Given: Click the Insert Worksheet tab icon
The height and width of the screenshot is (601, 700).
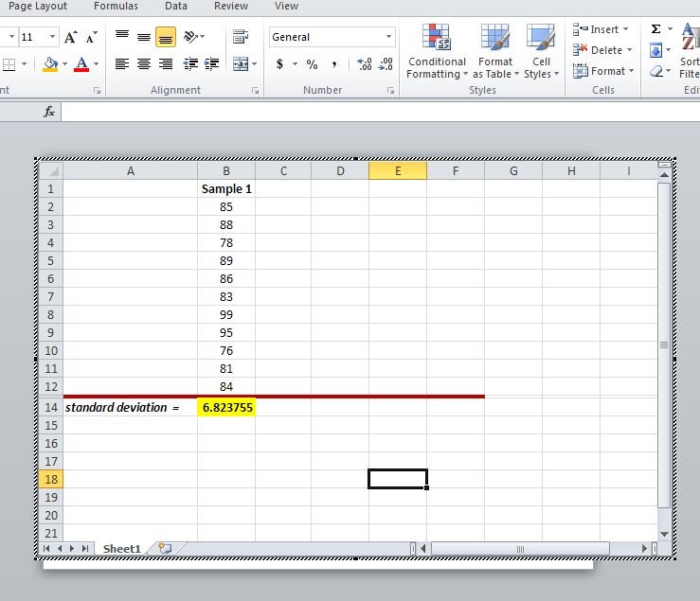Looking at the screenshot, I should pyautogui.click(x=164, y=548).
